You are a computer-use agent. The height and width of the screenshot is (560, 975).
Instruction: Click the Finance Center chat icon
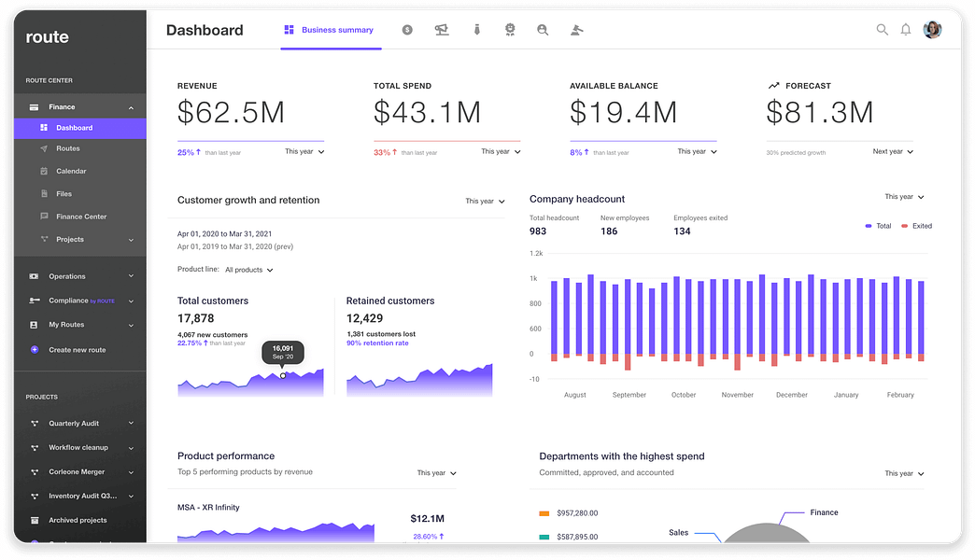click(44, 217)
